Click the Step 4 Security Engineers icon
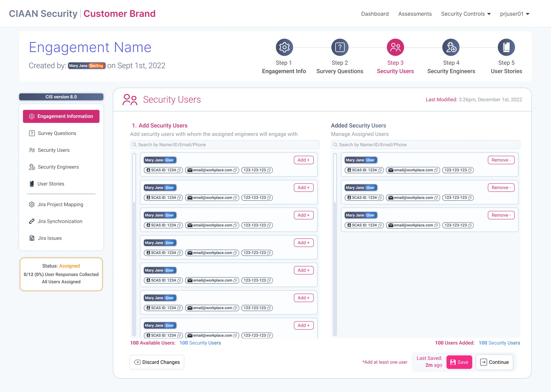Image resolution: width=551 pixels, height=392 pixels. click(451, 47)
